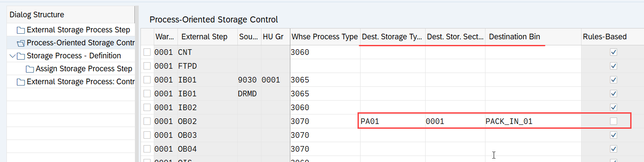The image size is (644, 162).
Task: Toggle Rules-Based checkbox for IB01 DRMD row
Action: click(613, 94)
